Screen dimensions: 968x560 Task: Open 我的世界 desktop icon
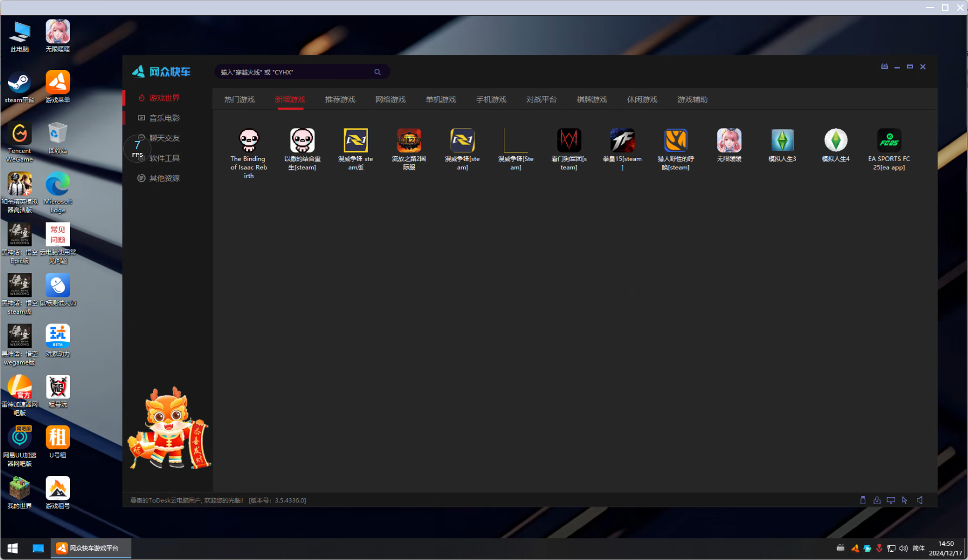tap(20, 493)
